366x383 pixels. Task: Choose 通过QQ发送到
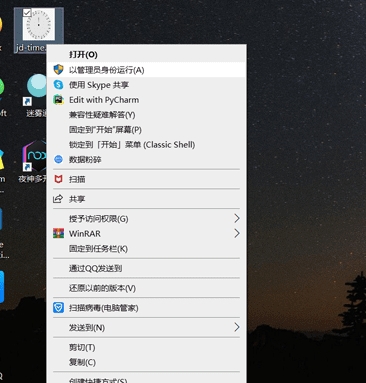(x=147, y=268)
